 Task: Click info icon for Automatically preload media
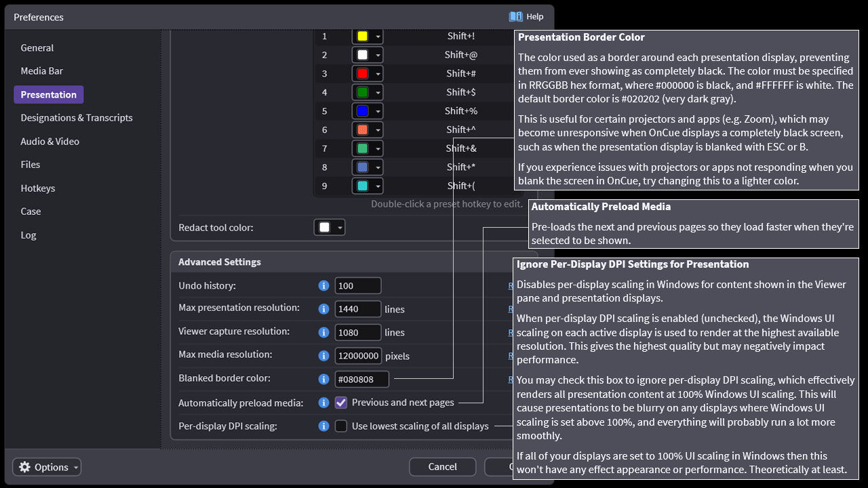323,403
